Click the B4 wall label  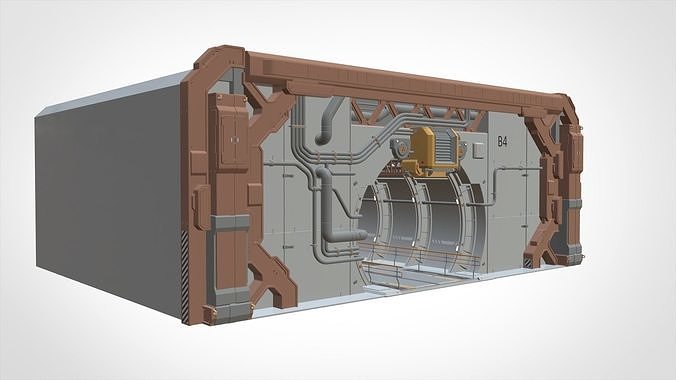pos(502,141)
